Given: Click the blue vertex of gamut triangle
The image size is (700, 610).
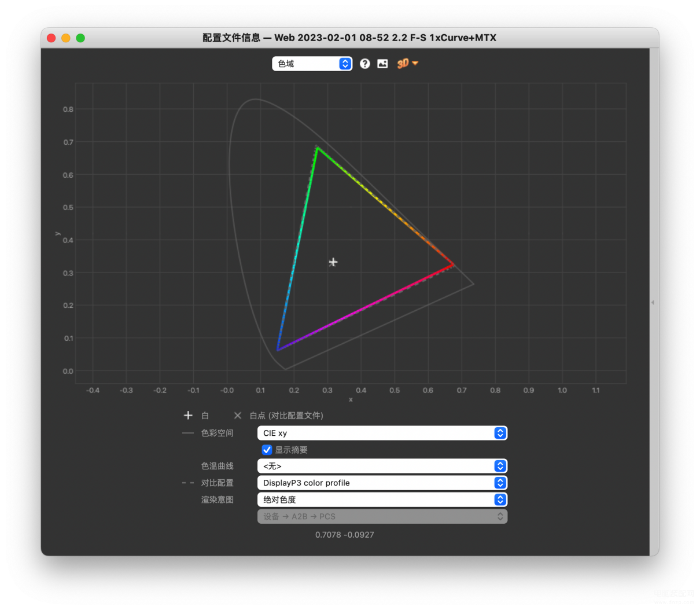Looking at the screenshot, I should (x=278, y=350).
